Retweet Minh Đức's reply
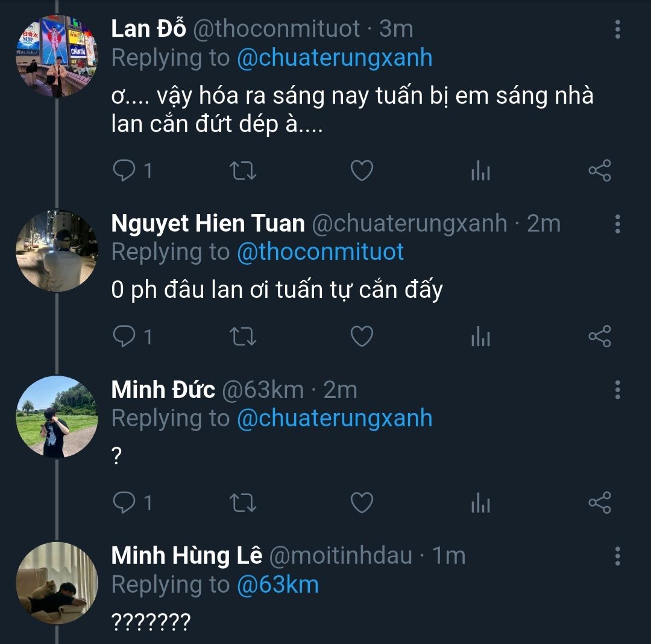The width and height of the screenshot is (651, 644). 244,502
